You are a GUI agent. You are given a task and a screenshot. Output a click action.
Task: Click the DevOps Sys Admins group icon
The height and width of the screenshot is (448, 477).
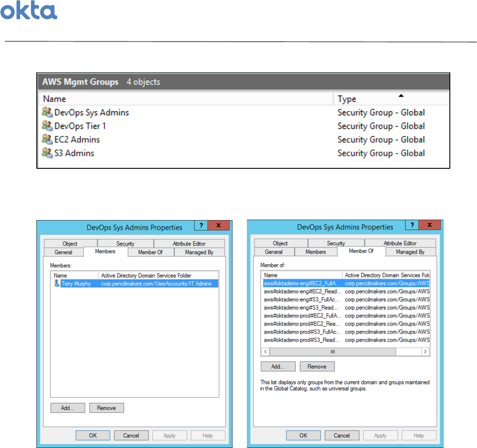[x=47, y=112]
